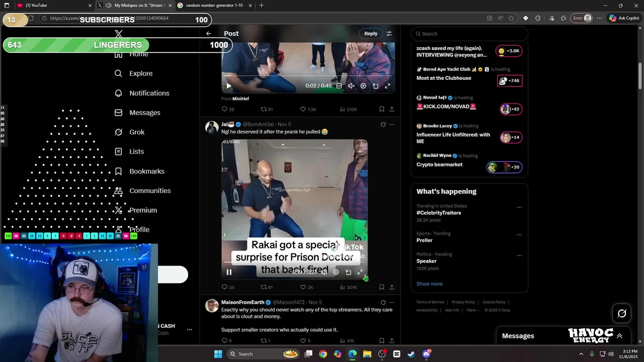Open more options on MaisonFromEarth's post
Viewport: 644px width, 362px height.
click(x=392, y=302)
